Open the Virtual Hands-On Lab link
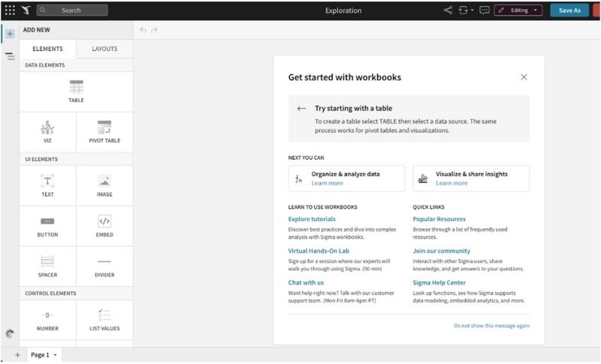 319,251
